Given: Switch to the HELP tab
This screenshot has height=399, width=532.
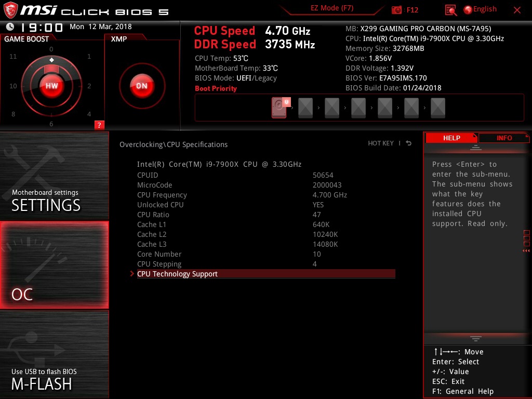Looking at the screenshot, I should coord(451,138).
